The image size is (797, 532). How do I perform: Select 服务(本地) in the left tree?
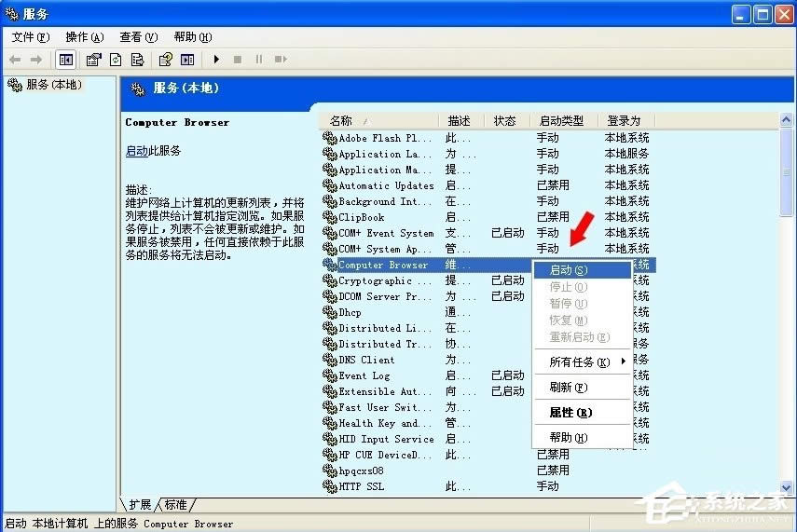click(x=53, y=85)
